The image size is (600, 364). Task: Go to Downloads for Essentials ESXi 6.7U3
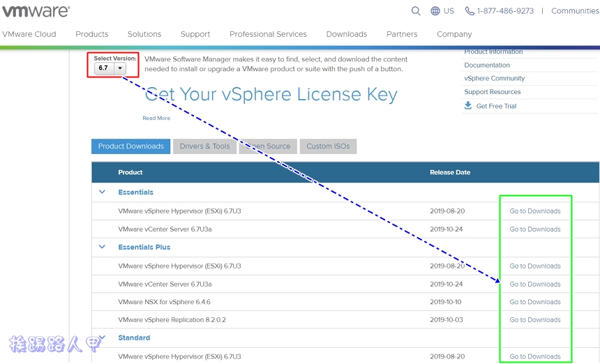pos(535,211)
